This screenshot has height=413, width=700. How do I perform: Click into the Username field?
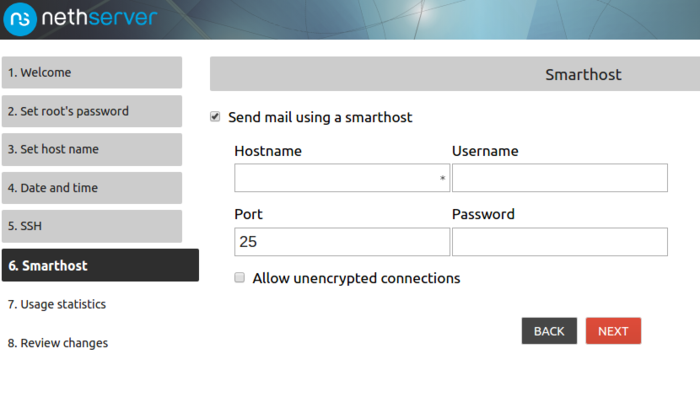pyautogui.click(x=559, y=178)
